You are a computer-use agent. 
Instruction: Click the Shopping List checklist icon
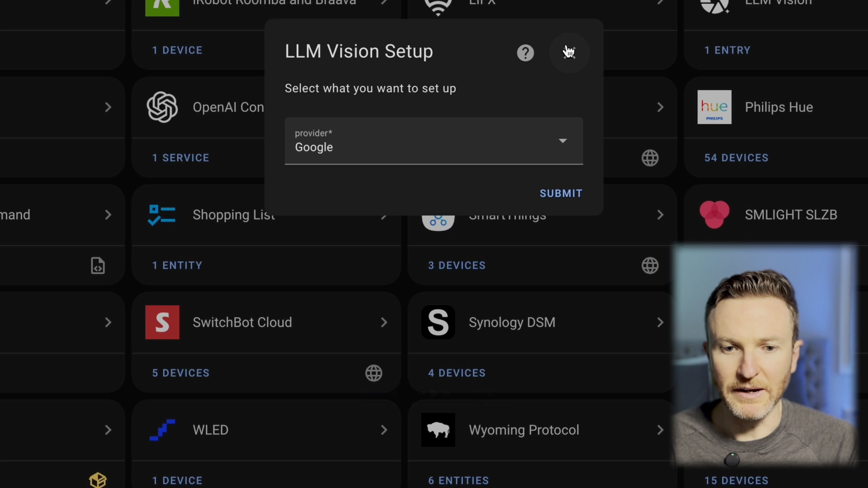(161, 214)
